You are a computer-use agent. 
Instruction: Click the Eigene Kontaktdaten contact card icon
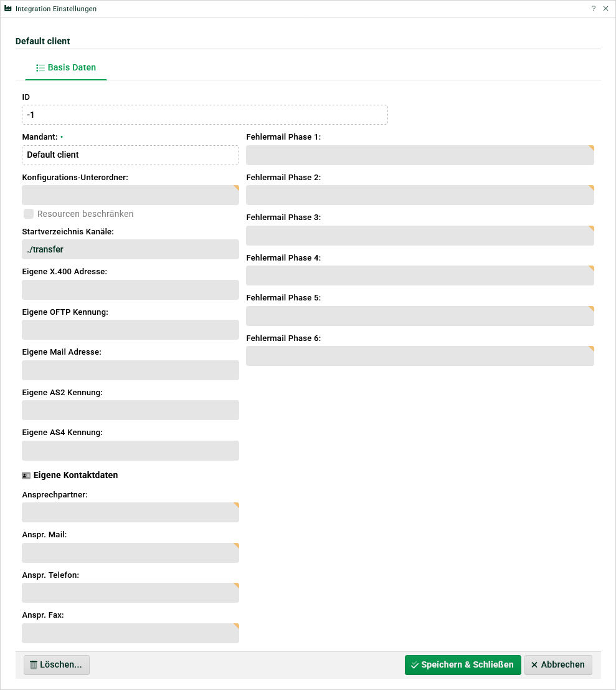[26, 476]
